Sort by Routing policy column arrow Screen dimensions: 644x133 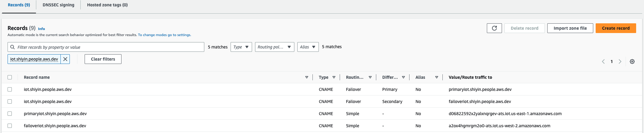370,77
